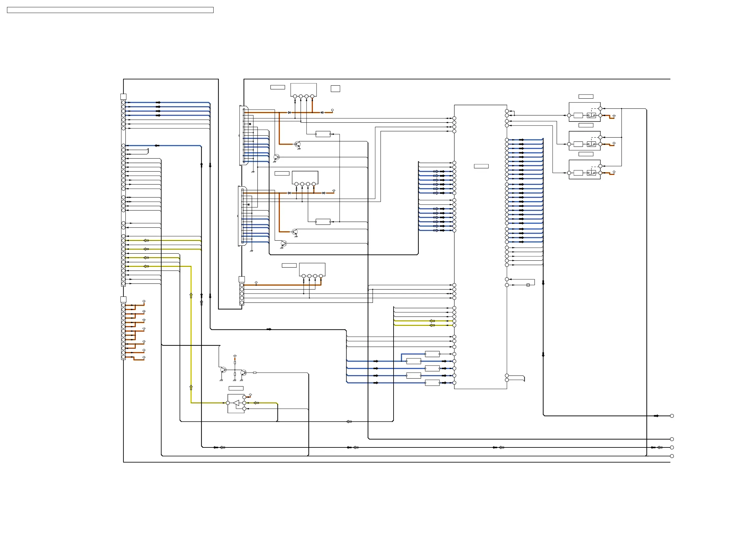Toggle the switch symbol in top relay block

coord(591,115)
